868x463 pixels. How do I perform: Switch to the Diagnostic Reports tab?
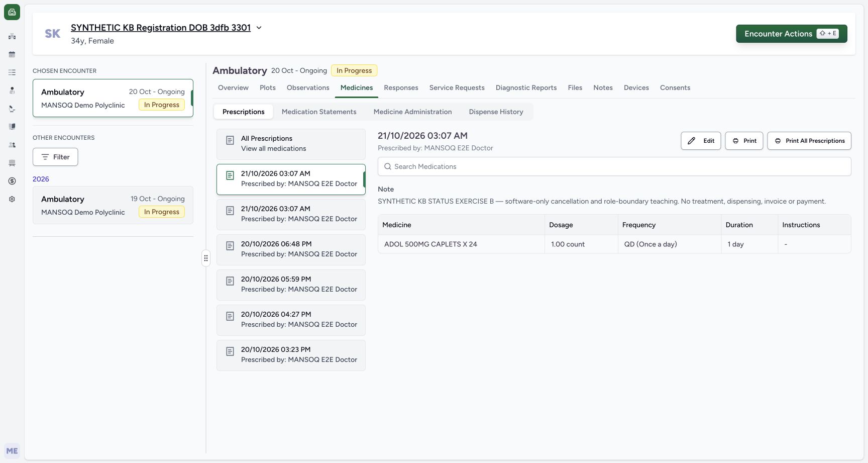click(x=526, y=87)
